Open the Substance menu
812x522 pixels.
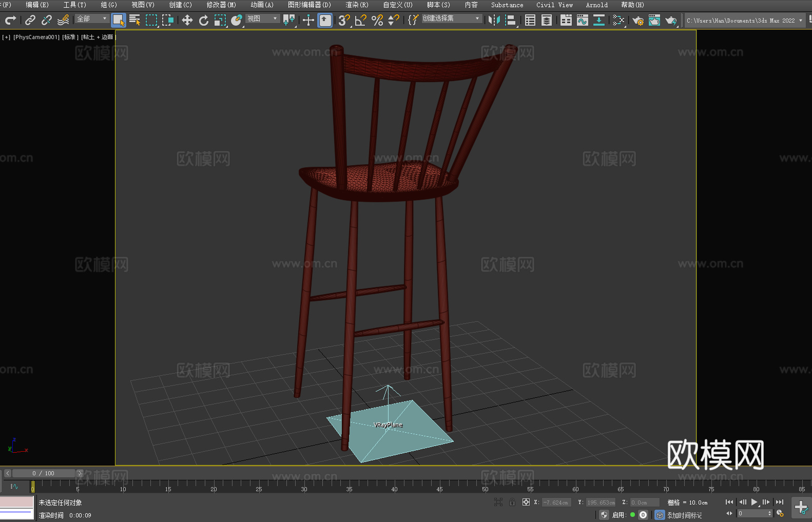(507, 5)
